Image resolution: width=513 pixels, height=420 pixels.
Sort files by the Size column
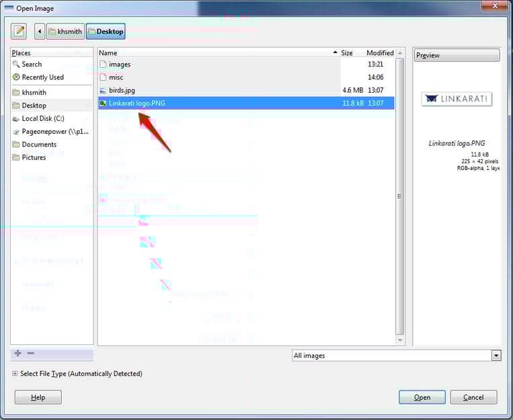pyautogui.click(x=352, y=52)
